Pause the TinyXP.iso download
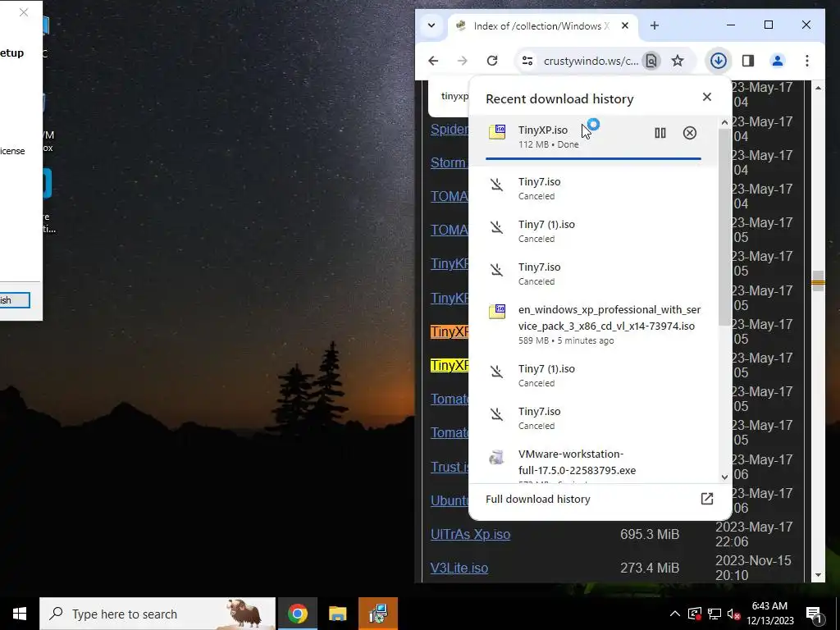 (x=660, y=133)
